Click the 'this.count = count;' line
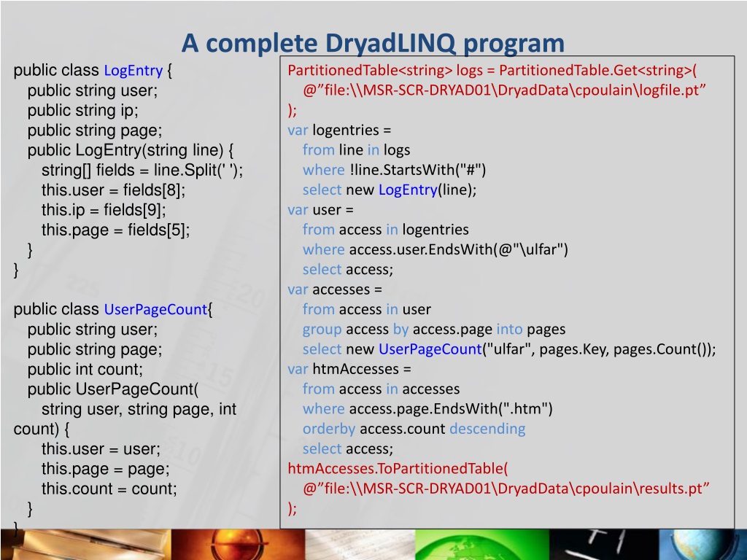 109,489
